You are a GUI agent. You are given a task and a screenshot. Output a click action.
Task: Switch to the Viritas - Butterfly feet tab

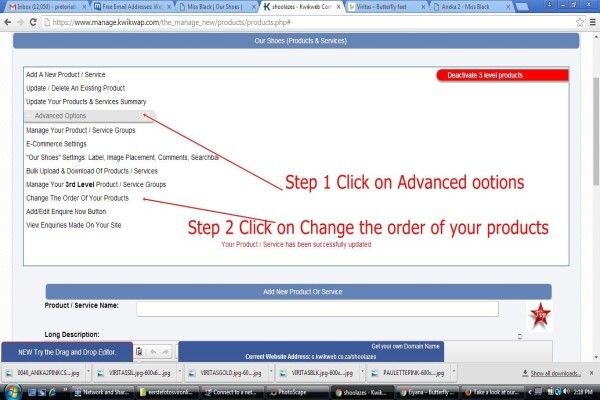[x=386, y=7]
